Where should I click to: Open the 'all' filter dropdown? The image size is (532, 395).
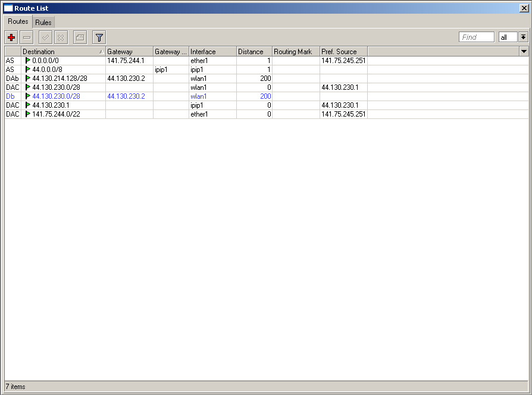tap(508, 37)
